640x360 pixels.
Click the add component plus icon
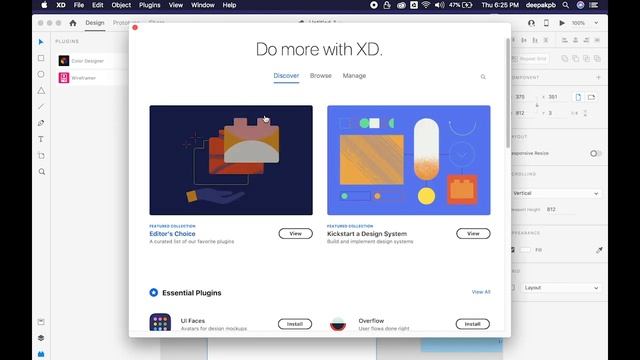[598, 77]
